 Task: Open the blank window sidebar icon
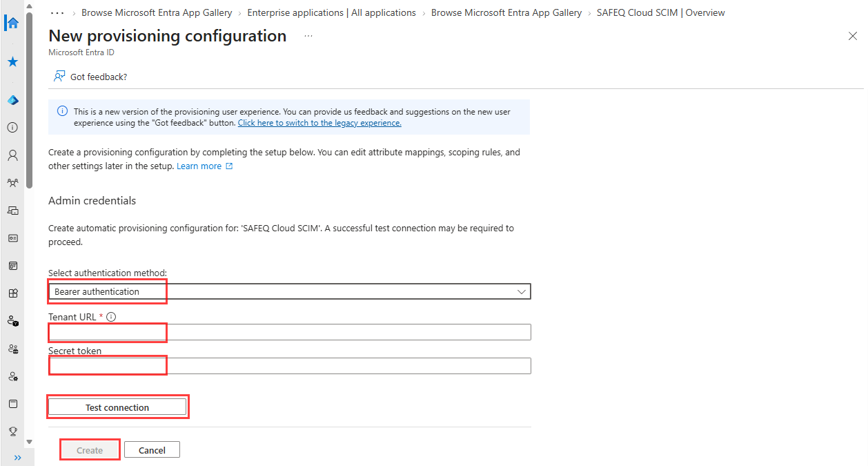coord(12,404)
